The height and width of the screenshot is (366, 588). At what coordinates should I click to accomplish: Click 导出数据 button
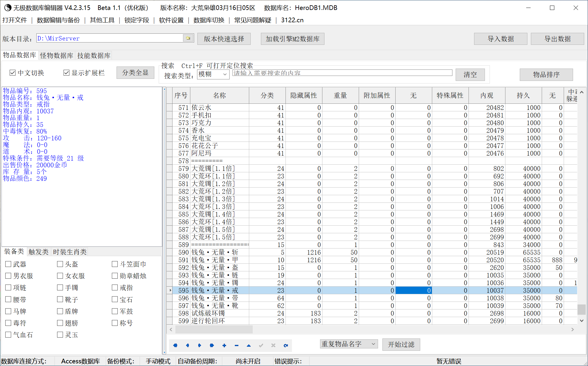tap(557, 39)
